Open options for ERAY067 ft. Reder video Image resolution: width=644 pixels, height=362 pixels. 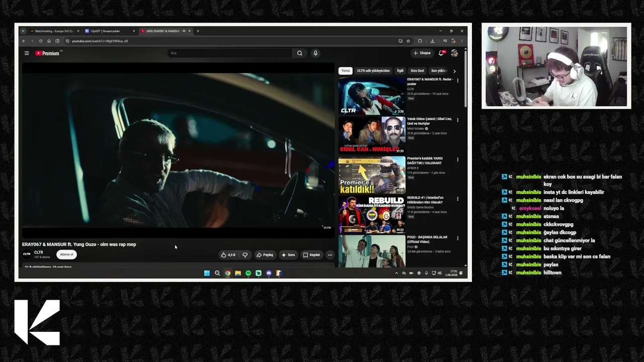457,80
